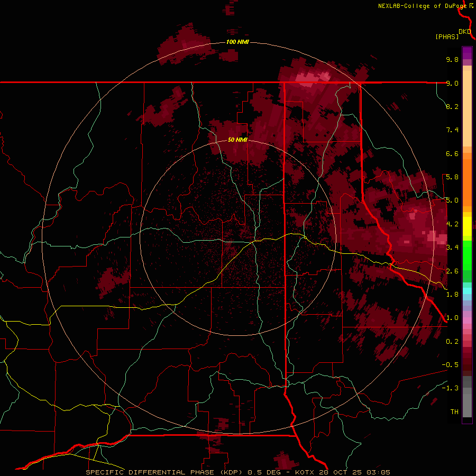Click the TH threshold label on the legend
The image size is (476, 476).
coord(454,412)
